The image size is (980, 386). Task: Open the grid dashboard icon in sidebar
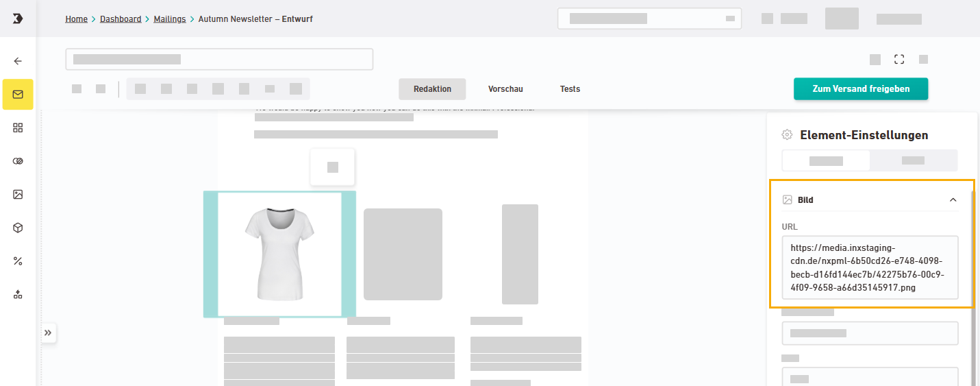(x=18, y=128)
